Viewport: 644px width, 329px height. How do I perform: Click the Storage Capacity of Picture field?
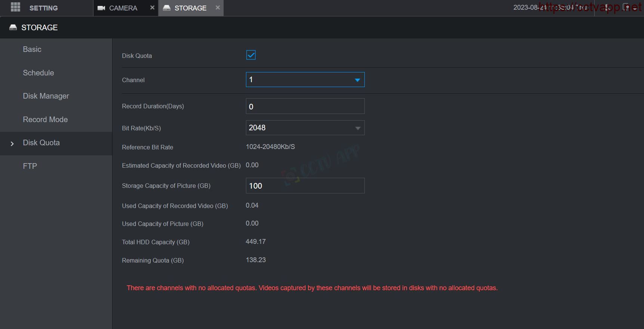[305, 186]
